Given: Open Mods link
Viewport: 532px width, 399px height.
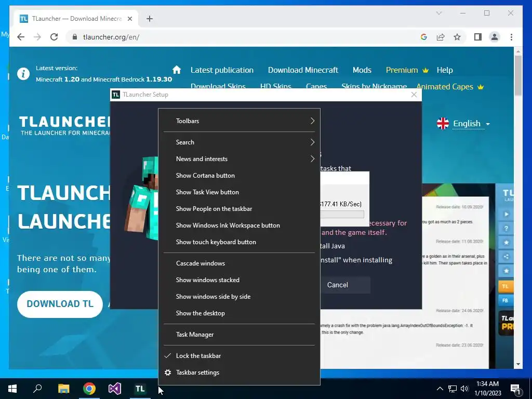Looking at the screenshot, I should tap(362, 70).
